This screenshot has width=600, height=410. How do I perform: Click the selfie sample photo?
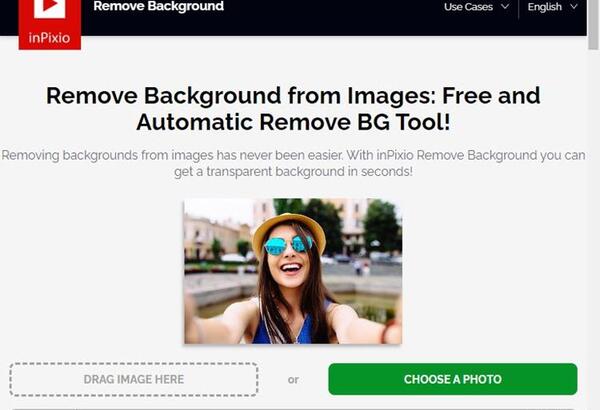point(293,271)
